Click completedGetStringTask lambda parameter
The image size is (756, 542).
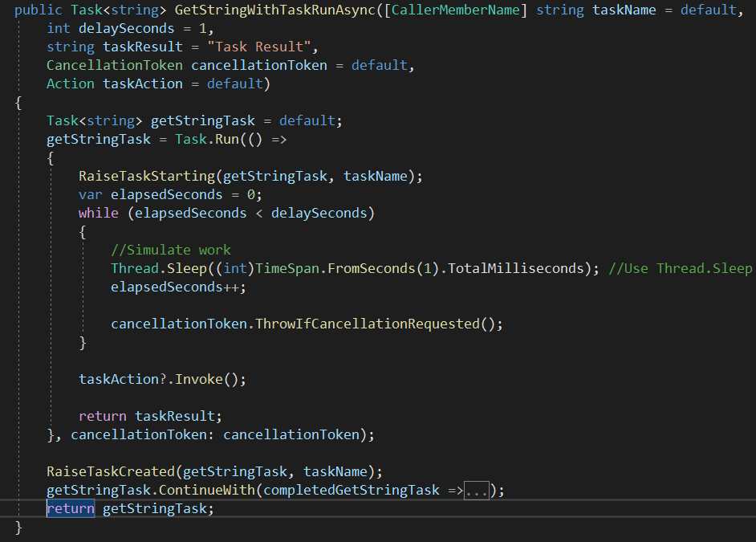(x=351, y=490)
